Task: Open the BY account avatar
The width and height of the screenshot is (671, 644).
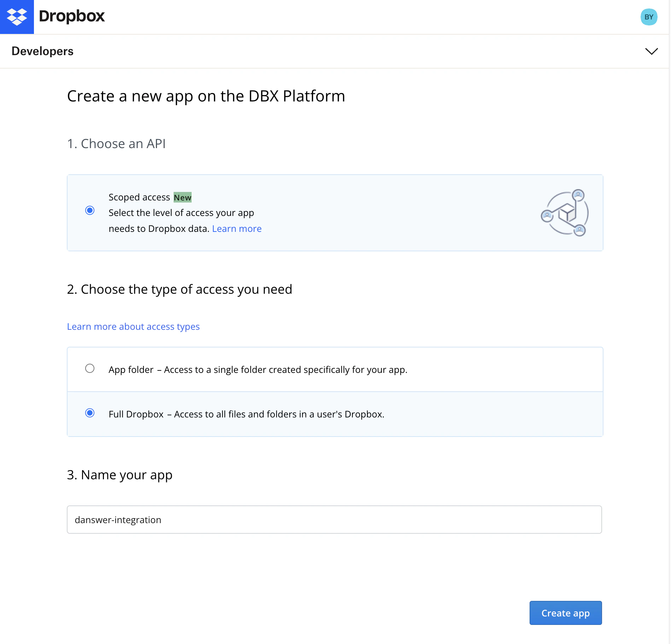Action: point(649,16)
